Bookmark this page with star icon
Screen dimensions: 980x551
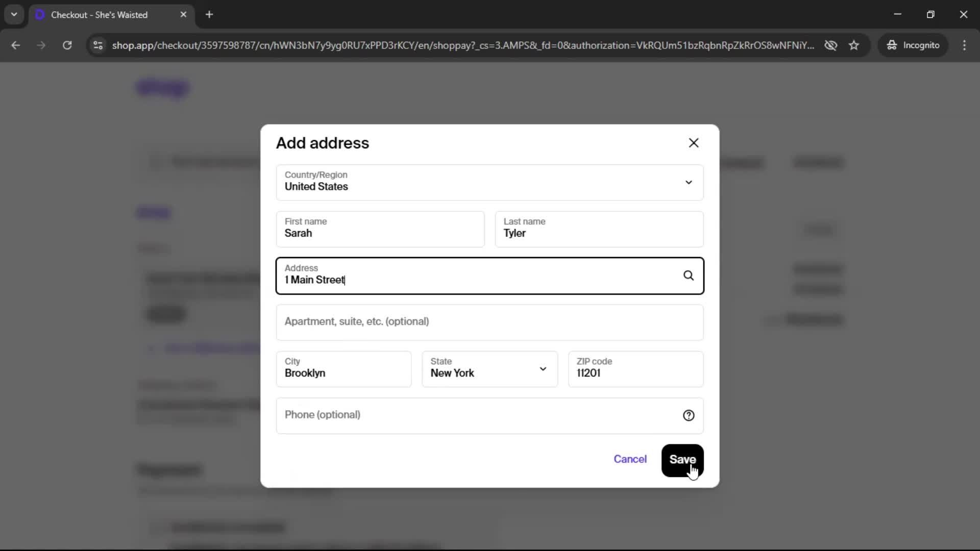pos(854,45)
